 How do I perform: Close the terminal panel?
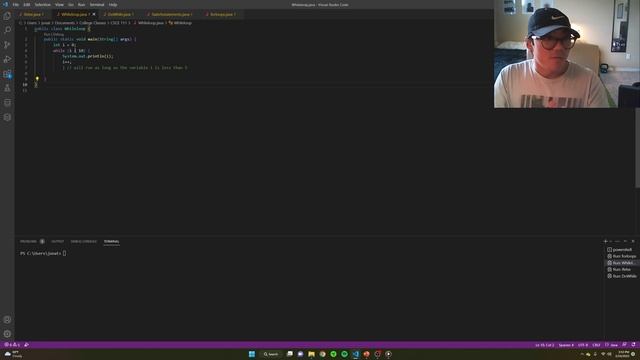pyautogui.click(x=633, y=241)
